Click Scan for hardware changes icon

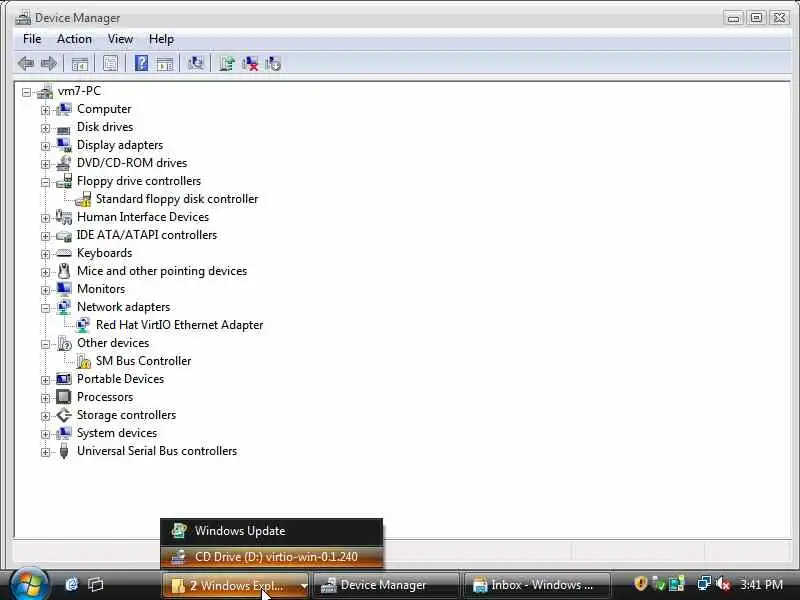195,63
